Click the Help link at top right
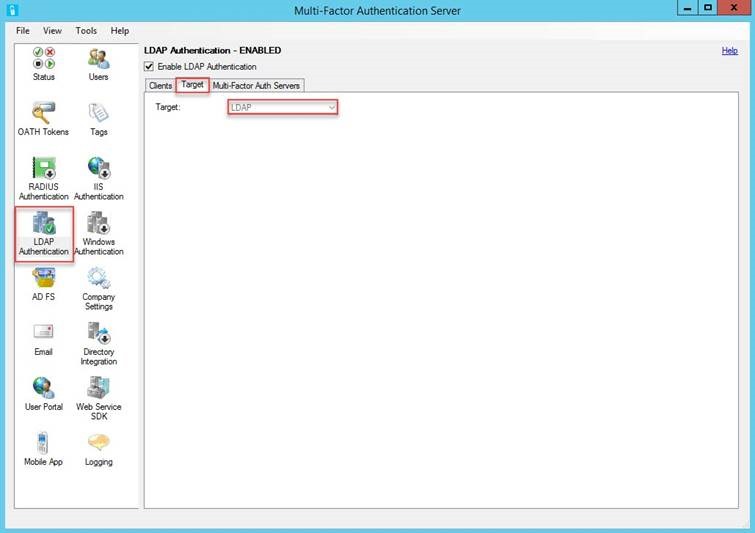Viewport: 755px width, 533px height. point(729,51)
